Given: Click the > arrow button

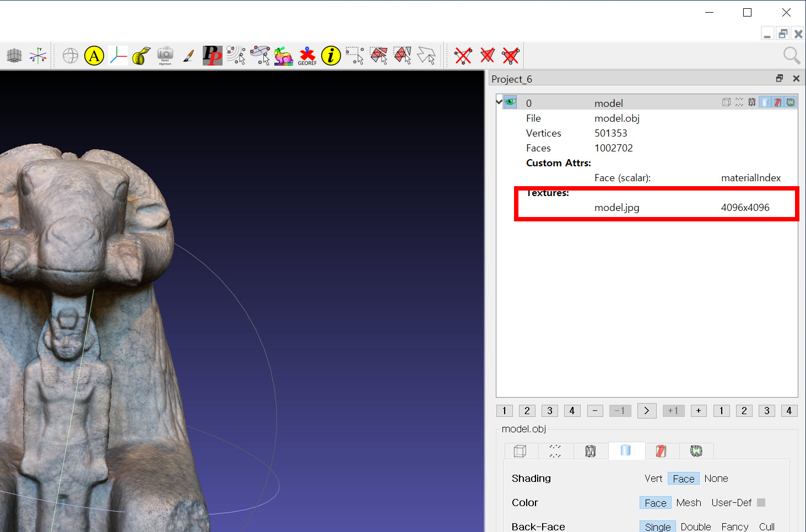Looking at the screenshot, I should (647, 411).
